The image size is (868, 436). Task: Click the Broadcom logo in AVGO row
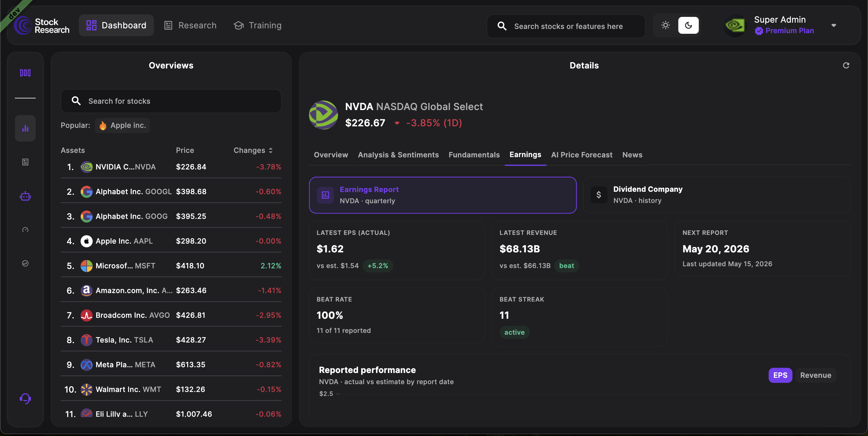[86, 315]
